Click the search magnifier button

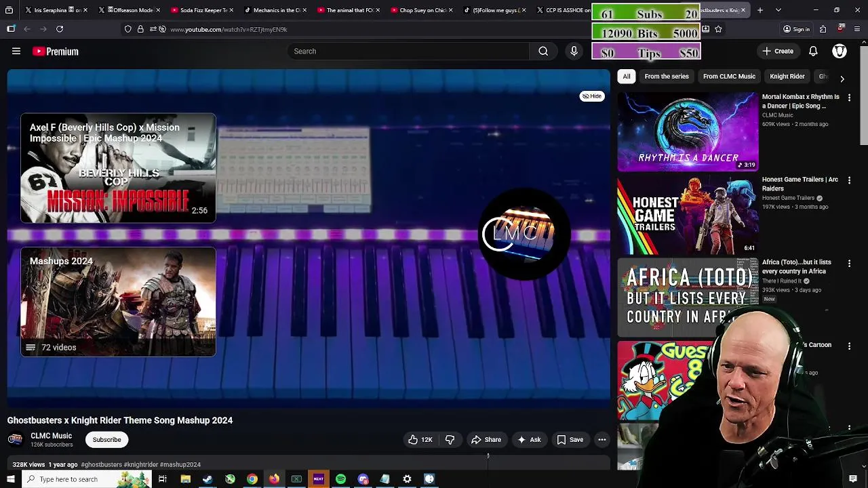tap(543, 51)
